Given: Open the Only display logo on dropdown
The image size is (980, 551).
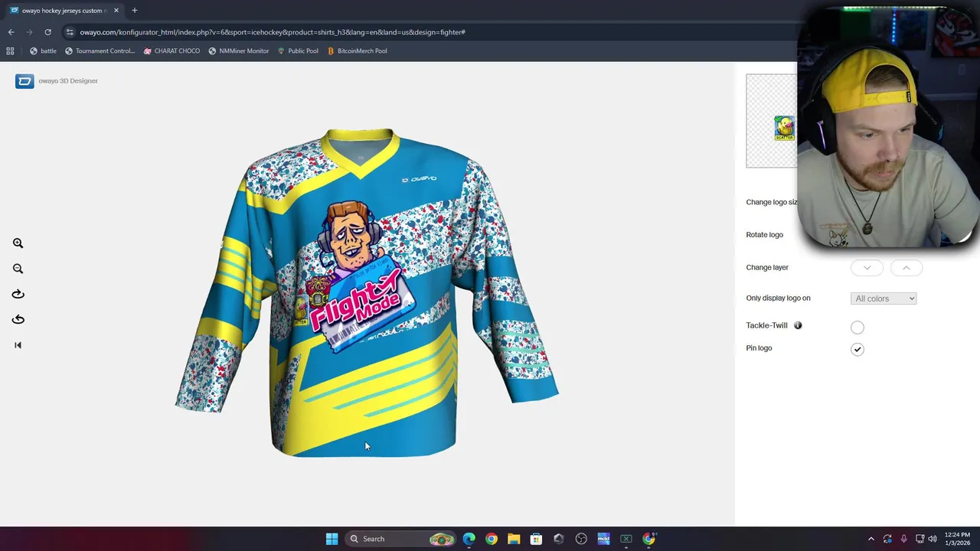Looking at the screenshot, I should pos(884,298).
